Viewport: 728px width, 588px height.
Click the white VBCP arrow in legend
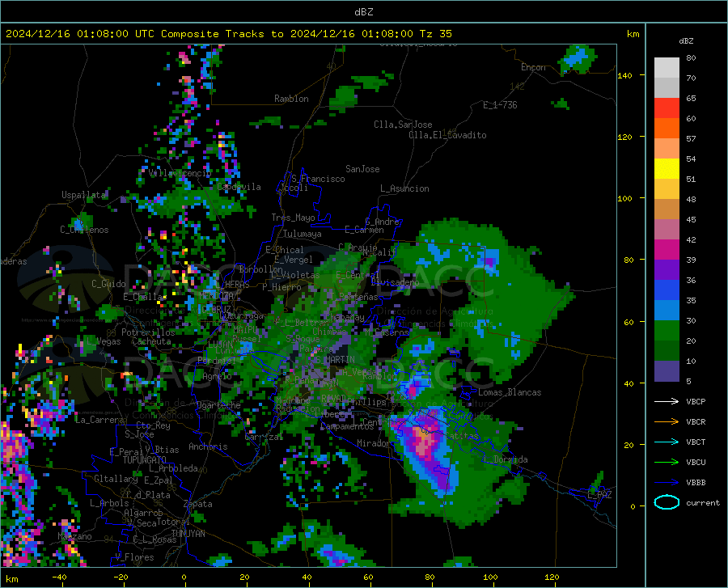pos(667,401)
